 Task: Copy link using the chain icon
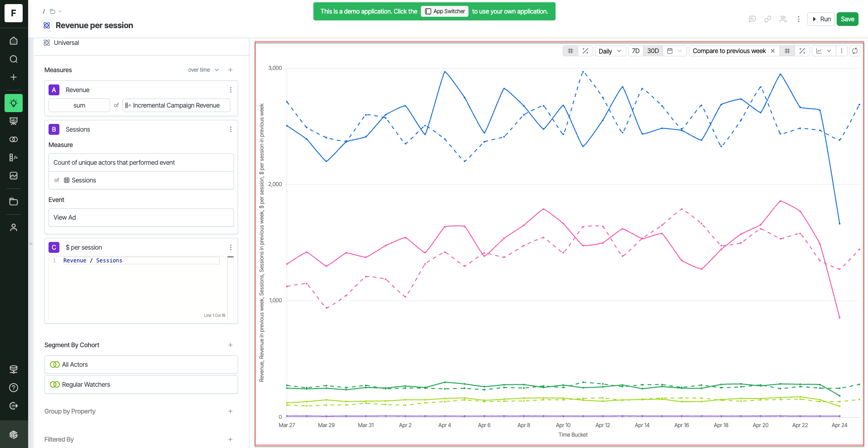[768, 19]
